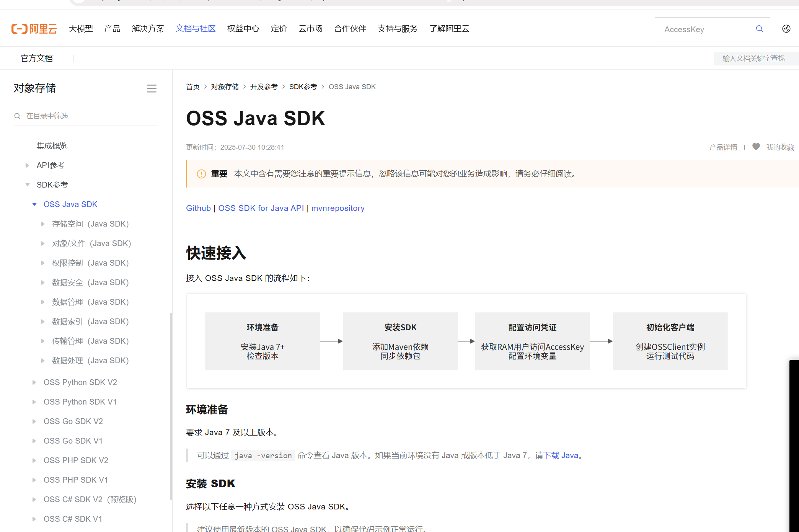
Task: Open 产品 menu in top navigation
Action: click(112, 29)
